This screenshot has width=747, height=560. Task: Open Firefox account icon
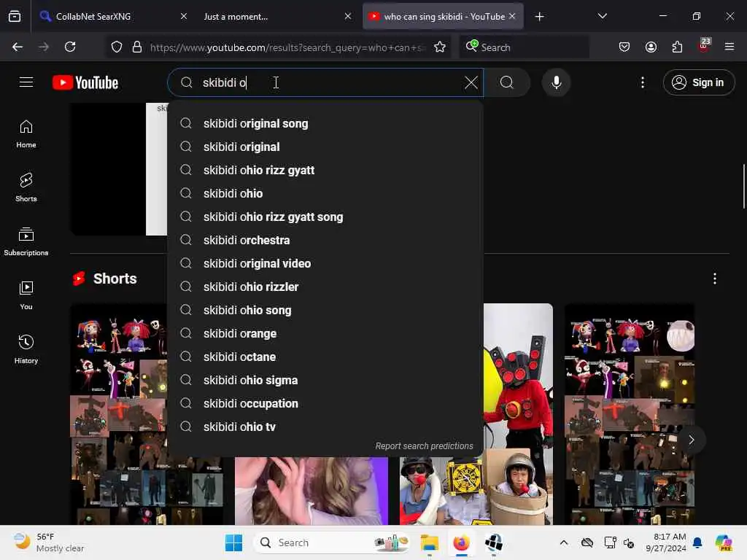651,47
